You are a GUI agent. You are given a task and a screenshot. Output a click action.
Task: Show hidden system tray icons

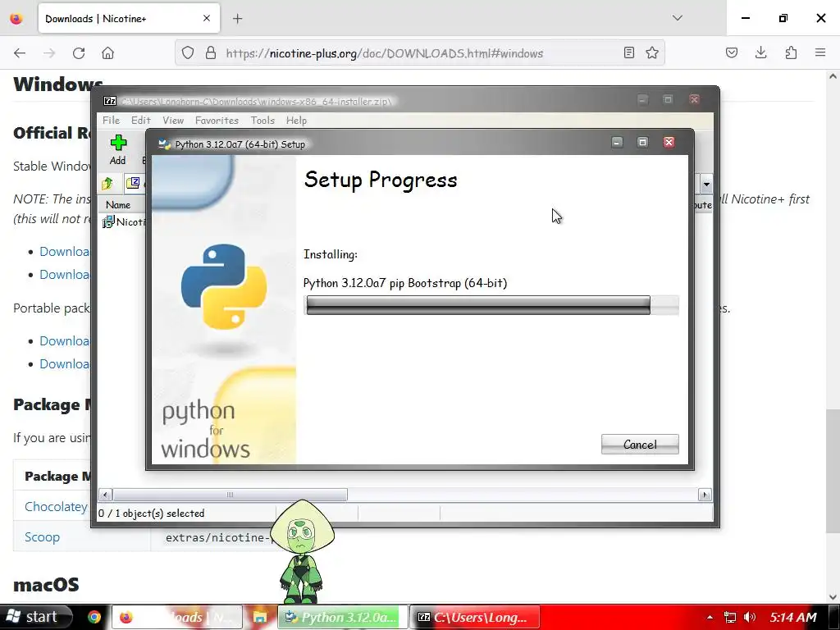[x=710, y=618]
